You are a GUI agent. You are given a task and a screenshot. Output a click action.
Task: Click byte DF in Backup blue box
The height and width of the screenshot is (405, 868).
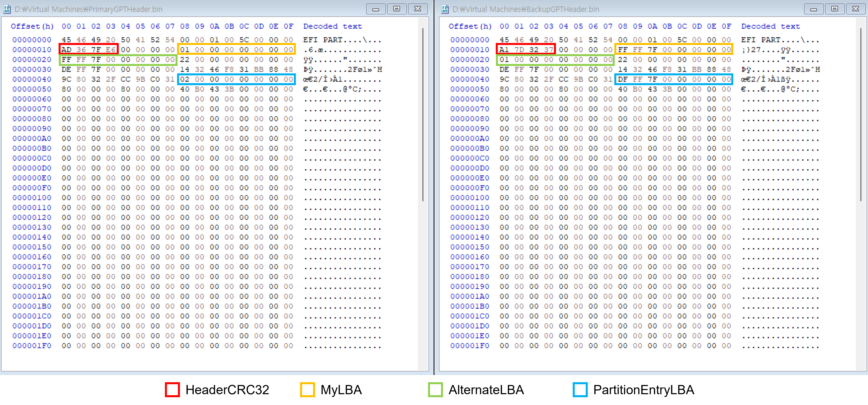pyautogui.click(x=623, y=79)
